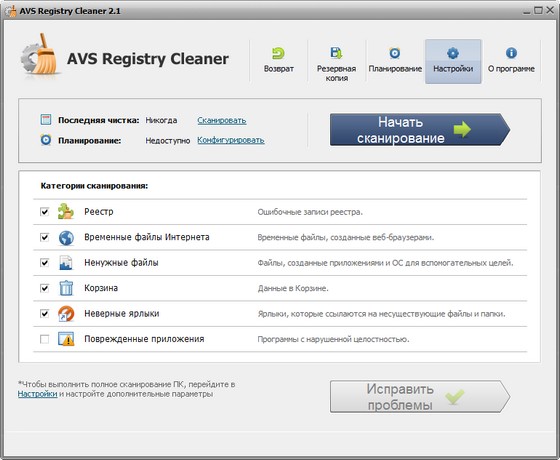Click the Реестр category registry icon
This screenshot has height=460, width=560.
(x=66, y=211)
